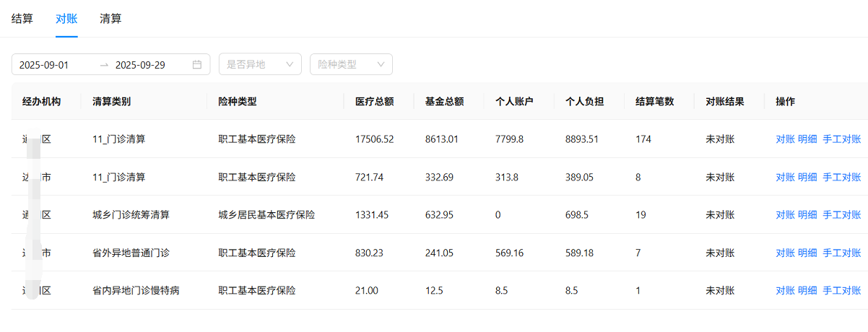Click the 对账结果 column header
This screenshot has height=332, width=868.
(724, 102)
